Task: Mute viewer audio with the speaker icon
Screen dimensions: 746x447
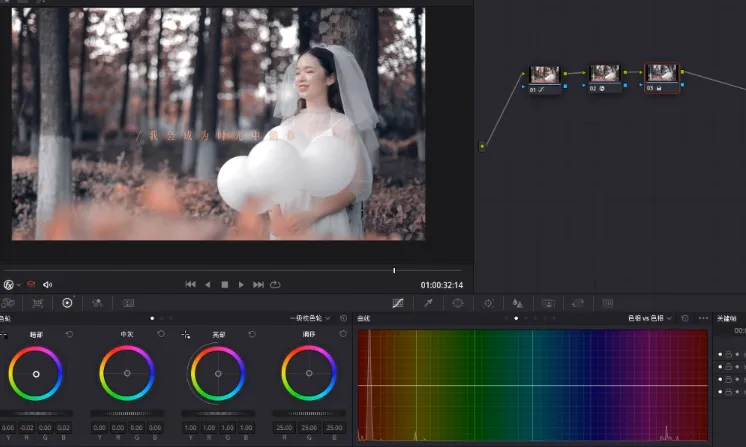Action: [47, 285]
